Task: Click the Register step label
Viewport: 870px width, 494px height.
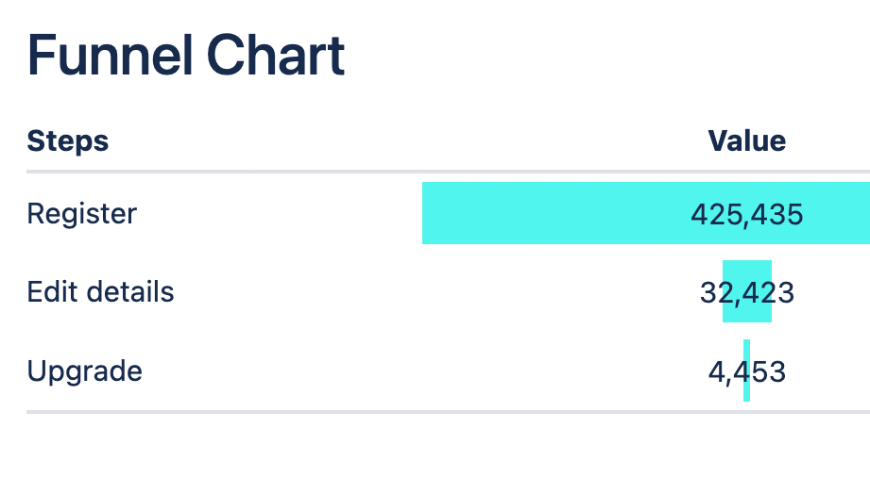Action: pos(81,213)
